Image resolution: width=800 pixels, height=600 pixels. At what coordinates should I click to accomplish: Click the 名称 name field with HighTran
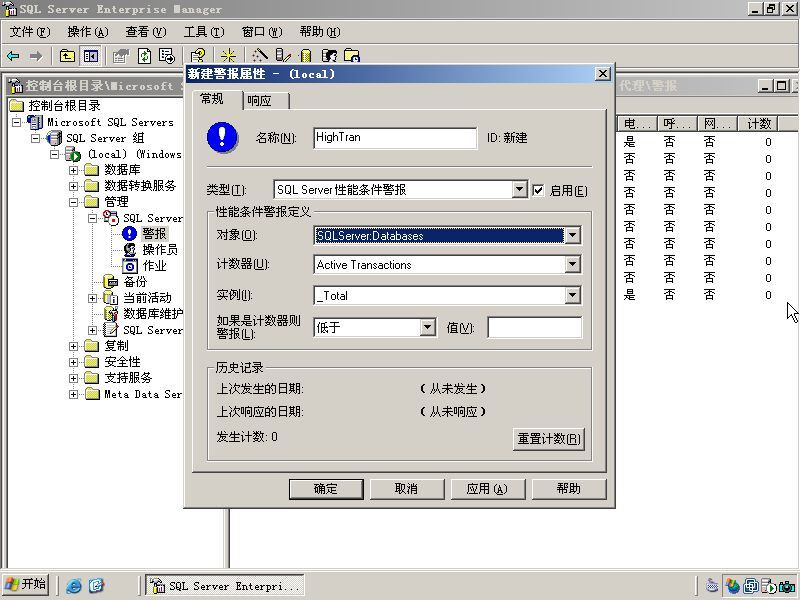395,138
